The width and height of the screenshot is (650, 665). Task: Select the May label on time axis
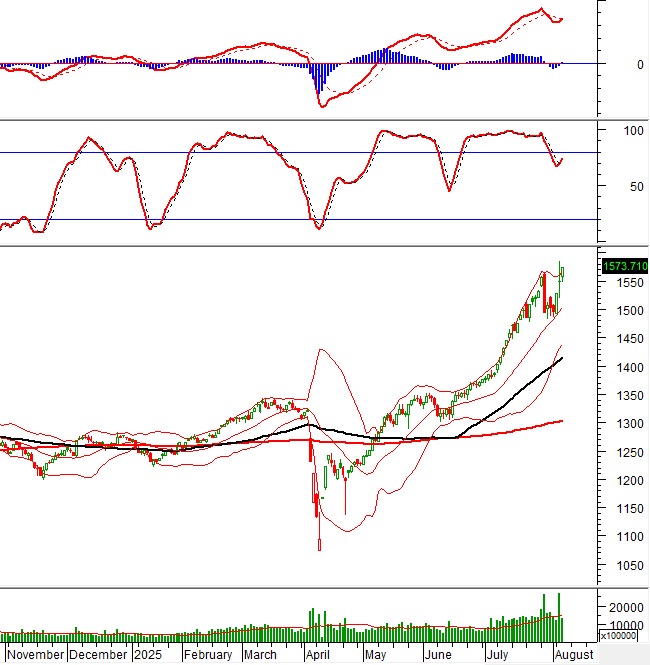(x=375, y=654)
